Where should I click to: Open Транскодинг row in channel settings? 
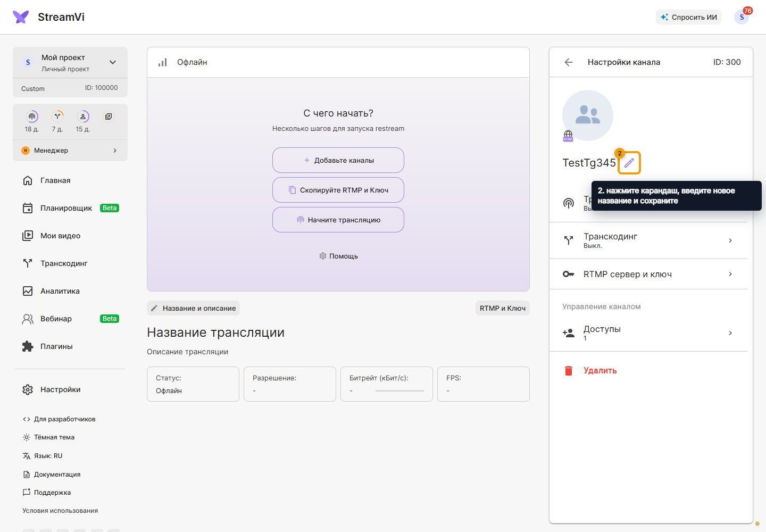click(x=648, y=240)
